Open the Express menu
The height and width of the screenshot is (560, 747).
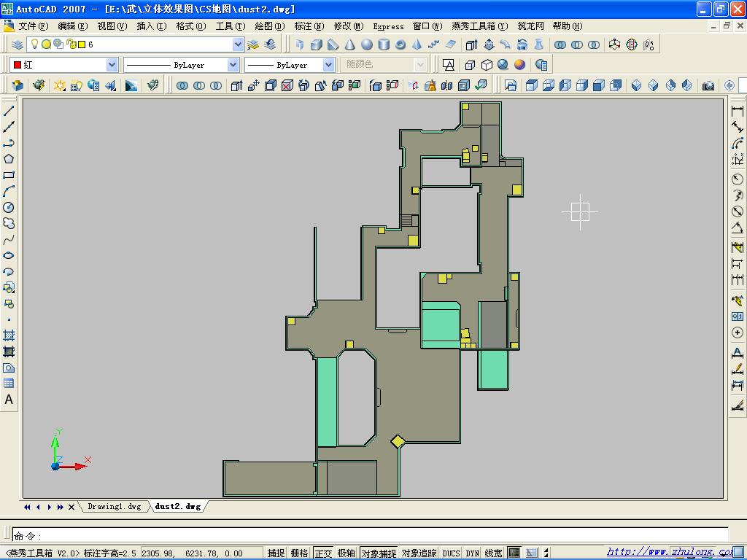pyautogui.click(x=388, y=27)
